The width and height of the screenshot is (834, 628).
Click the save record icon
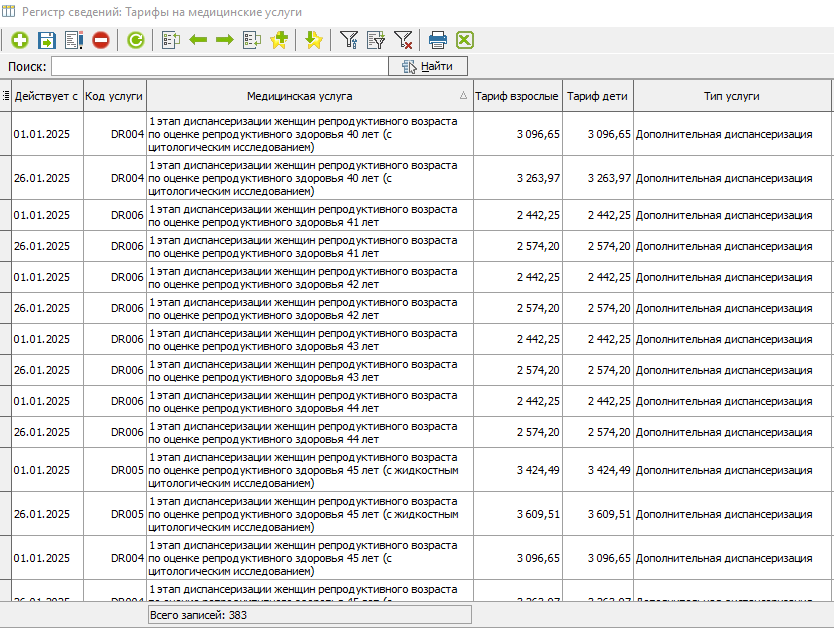pyautogui.click(x=46, y=40)
